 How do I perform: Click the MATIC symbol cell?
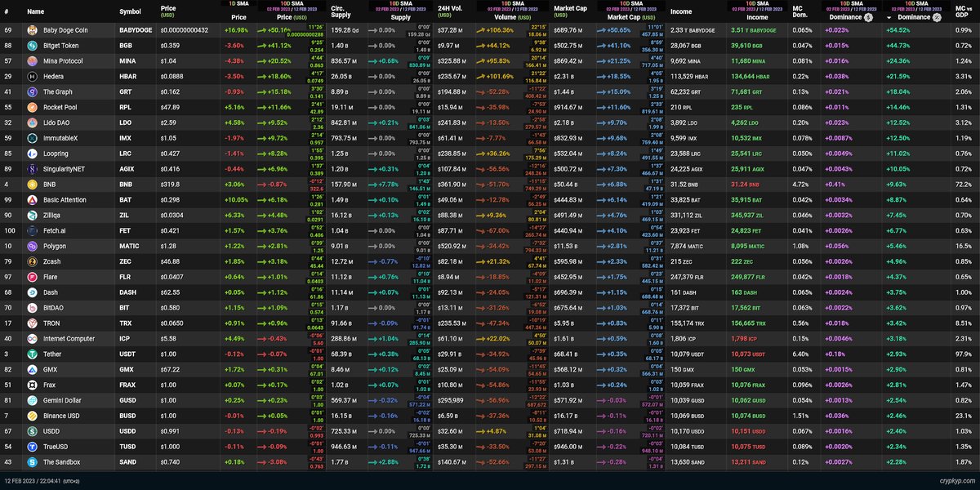pyautogui.click(x=130, y=246)
